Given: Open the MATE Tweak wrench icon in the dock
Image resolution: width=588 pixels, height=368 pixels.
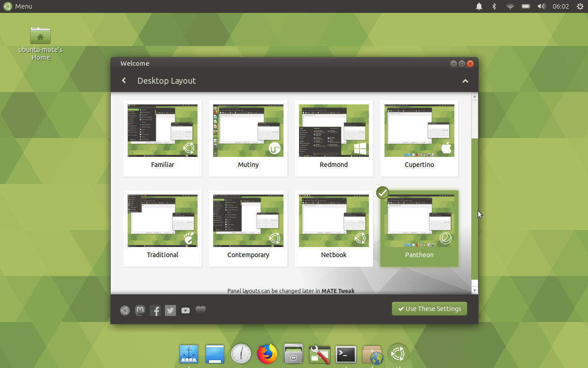Looking at the screenshot, I should (x=320, y=354).
